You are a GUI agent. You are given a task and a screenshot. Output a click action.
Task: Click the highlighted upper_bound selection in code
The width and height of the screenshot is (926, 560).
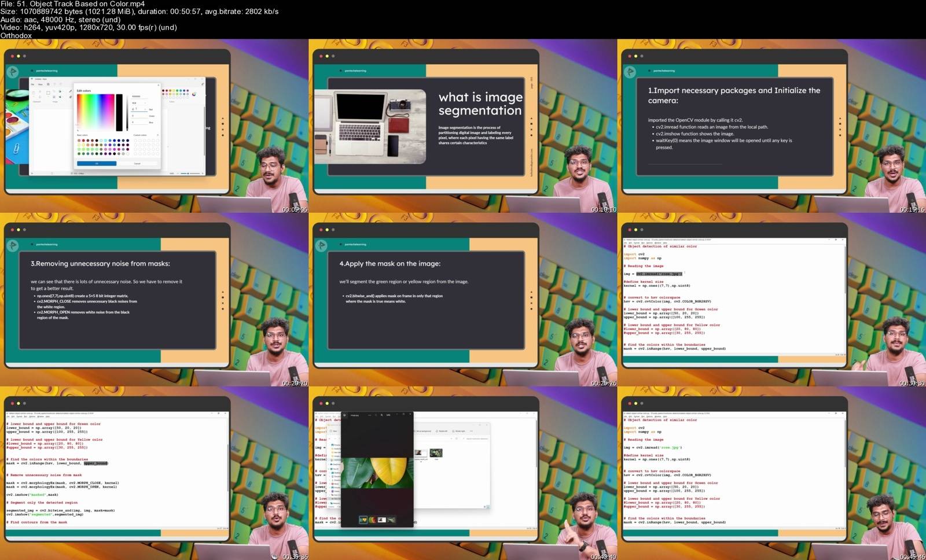(x=95, y=463)
